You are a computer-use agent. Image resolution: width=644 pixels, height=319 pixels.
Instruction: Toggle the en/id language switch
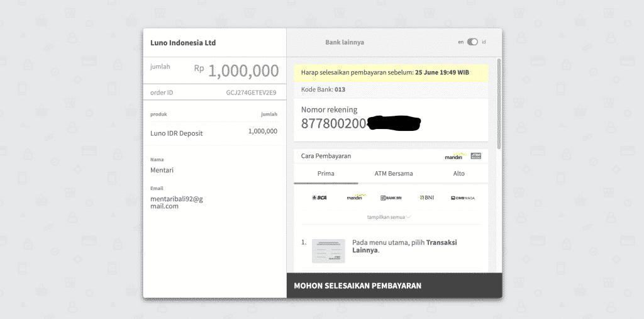coord(472,42)
